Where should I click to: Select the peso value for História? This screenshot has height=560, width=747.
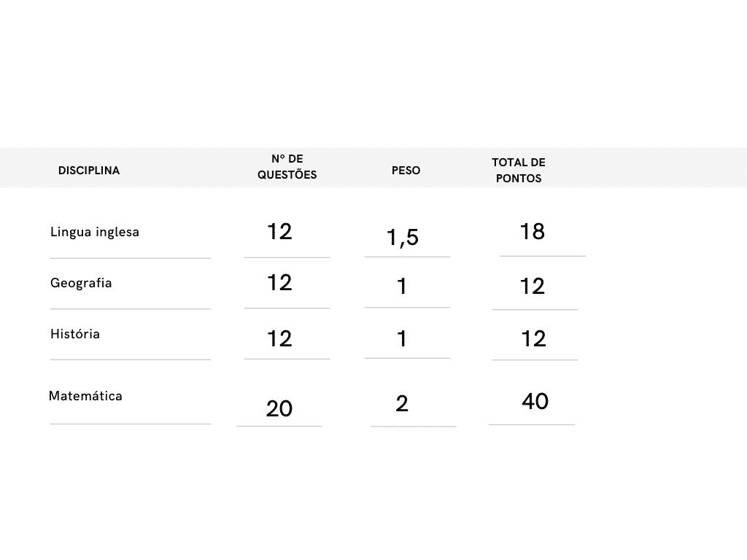tap(402, 338)
